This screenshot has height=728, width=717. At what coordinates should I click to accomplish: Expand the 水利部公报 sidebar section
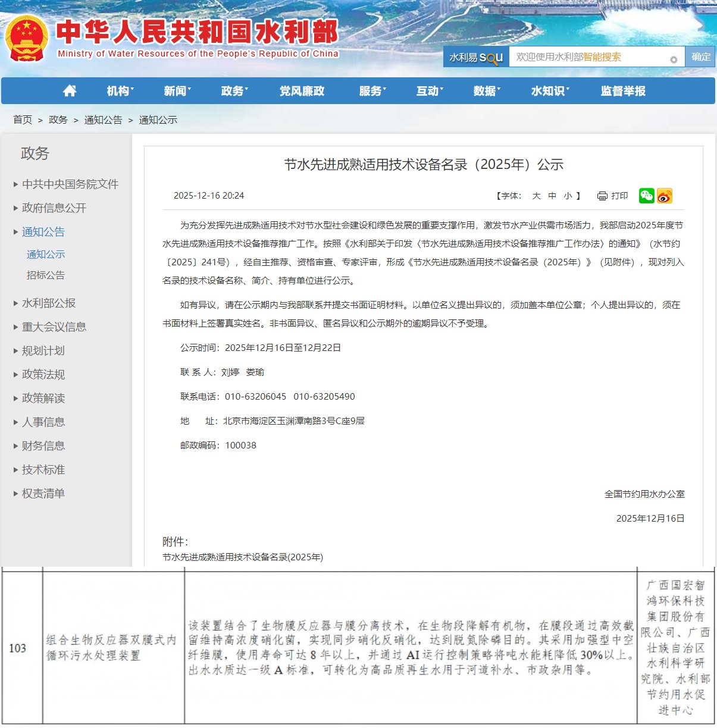[x=48, y=303]
